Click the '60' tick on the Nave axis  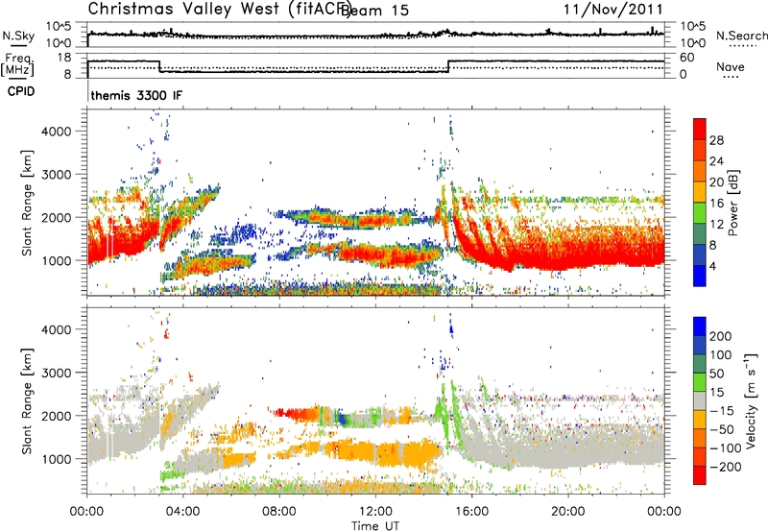(686, 58)
